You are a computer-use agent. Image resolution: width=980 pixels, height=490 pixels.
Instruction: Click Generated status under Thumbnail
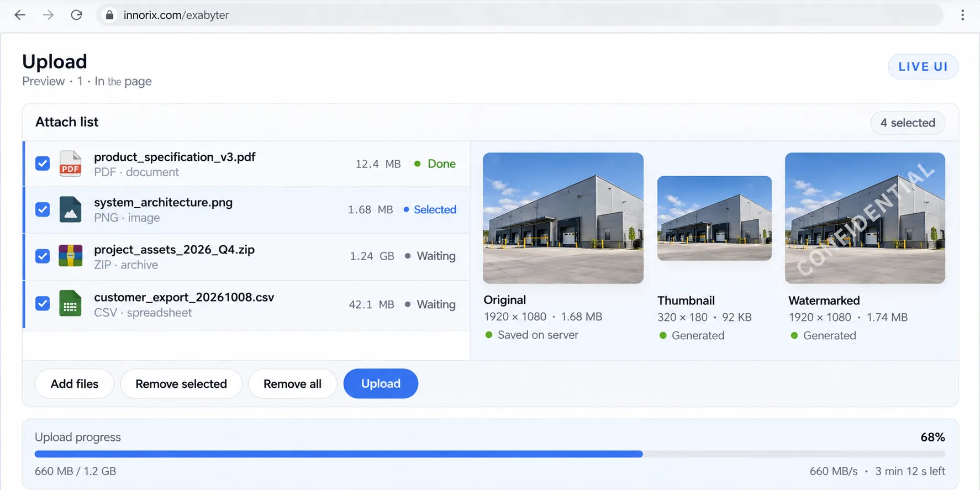[692, 335]
